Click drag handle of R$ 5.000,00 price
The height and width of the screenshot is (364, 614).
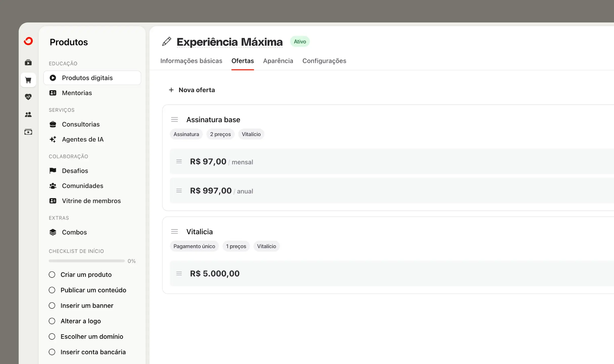point(179,273)
